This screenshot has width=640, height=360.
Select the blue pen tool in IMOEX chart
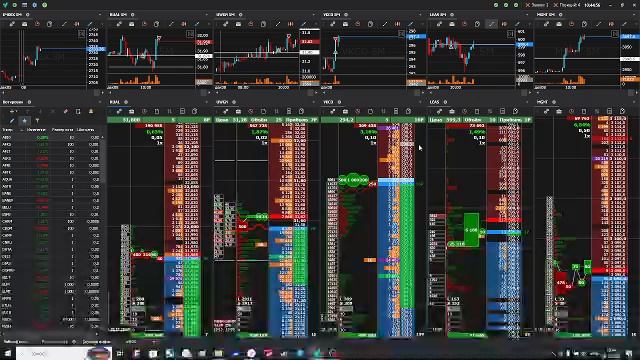click(x=90, y=24)
